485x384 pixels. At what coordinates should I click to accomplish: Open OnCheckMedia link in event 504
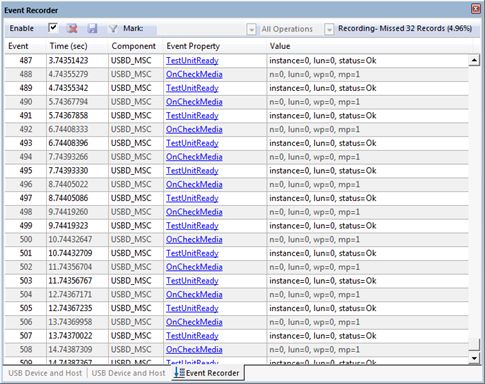pos(194,294)
